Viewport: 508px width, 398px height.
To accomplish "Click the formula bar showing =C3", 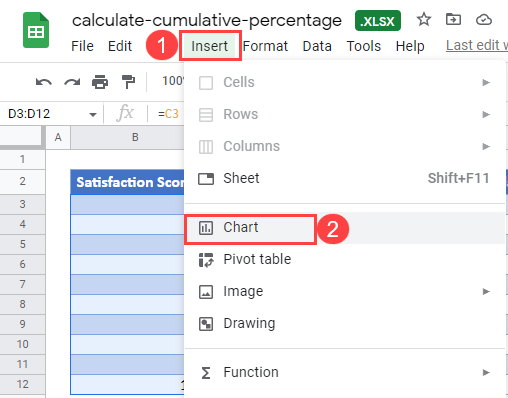I will [x=168, y=114].
